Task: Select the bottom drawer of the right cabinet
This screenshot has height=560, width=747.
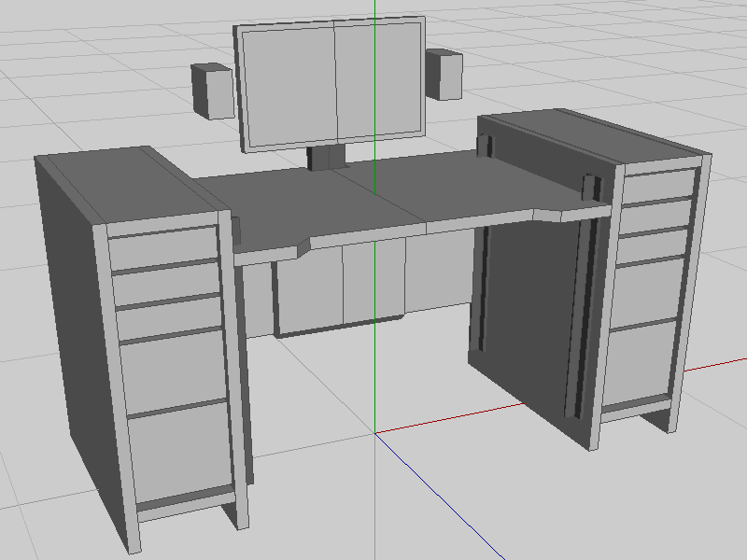Action: [x=641, y=364]
